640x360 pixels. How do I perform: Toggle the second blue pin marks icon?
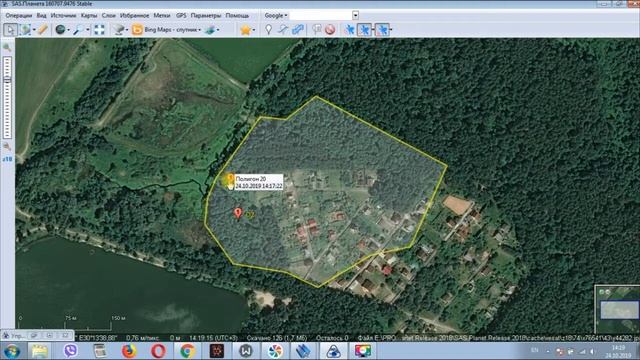(364, 29)
